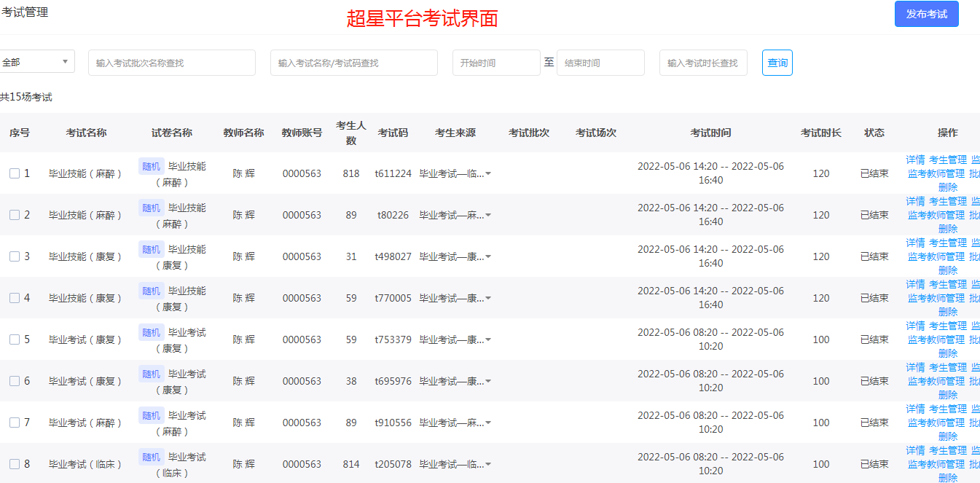Screen dimensions: 980x483
Task: Open 考生管理 for exam t611224
Action: point(948,160)
